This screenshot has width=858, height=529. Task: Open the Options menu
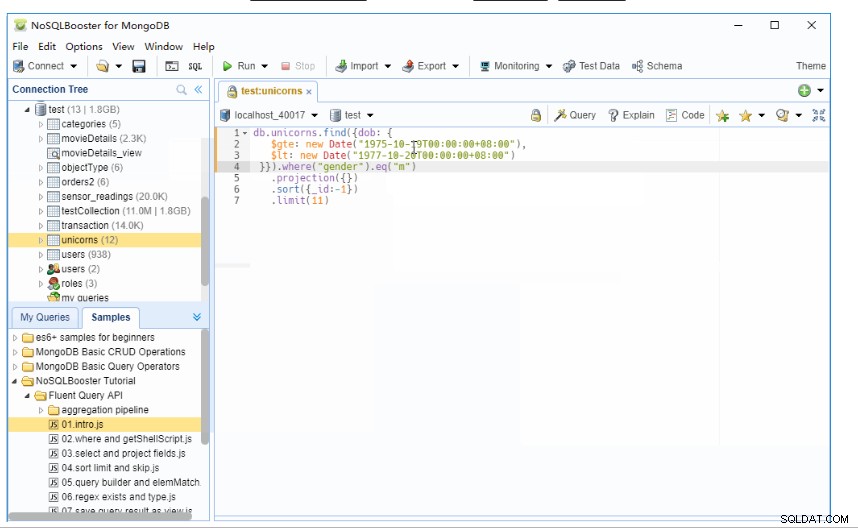84,46
